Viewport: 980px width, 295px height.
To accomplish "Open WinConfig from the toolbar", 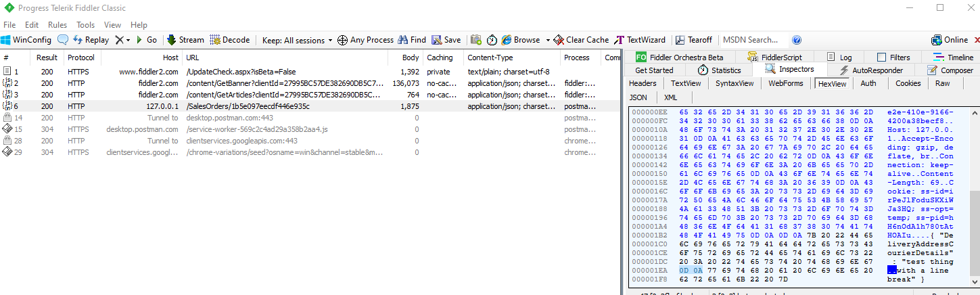I will click(26, 40).
